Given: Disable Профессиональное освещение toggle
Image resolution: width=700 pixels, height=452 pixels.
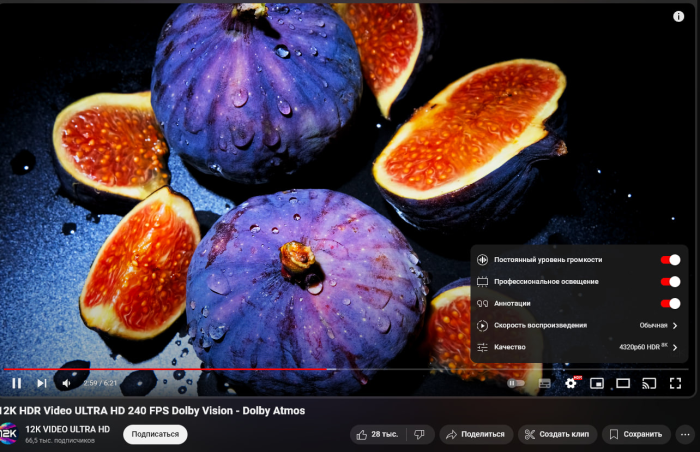Looking at the screenshot, I should coord(669,282).
